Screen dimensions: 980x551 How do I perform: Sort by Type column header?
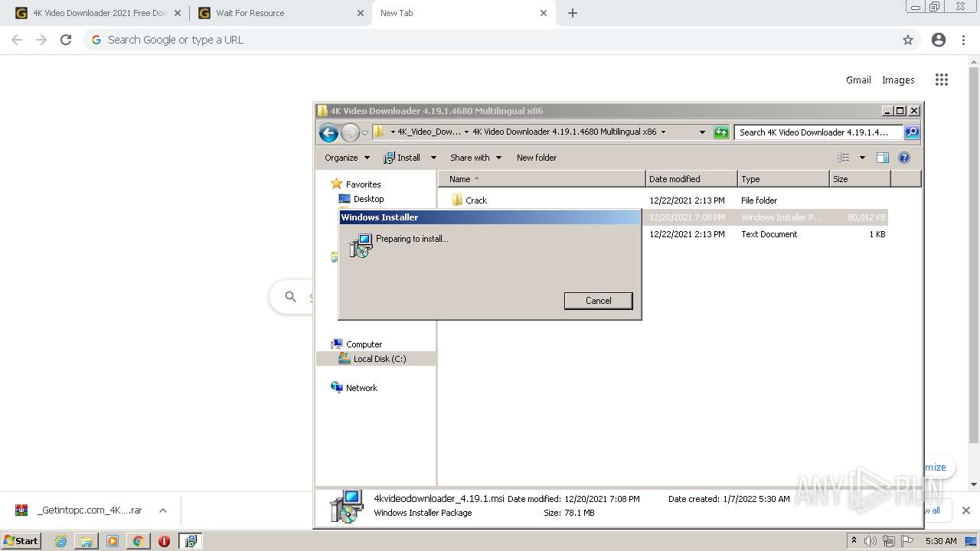pyautogui.click(x=783, y=179)
